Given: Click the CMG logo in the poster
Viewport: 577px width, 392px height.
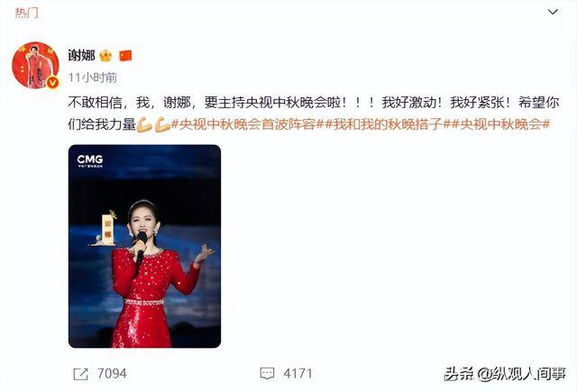Looking at the screenshot, I should tap(90, 160).
